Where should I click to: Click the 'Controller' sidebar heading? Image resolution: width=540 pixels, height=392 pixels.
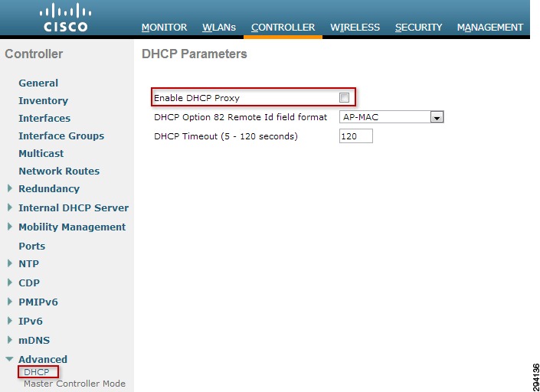(x=34, y=54)
